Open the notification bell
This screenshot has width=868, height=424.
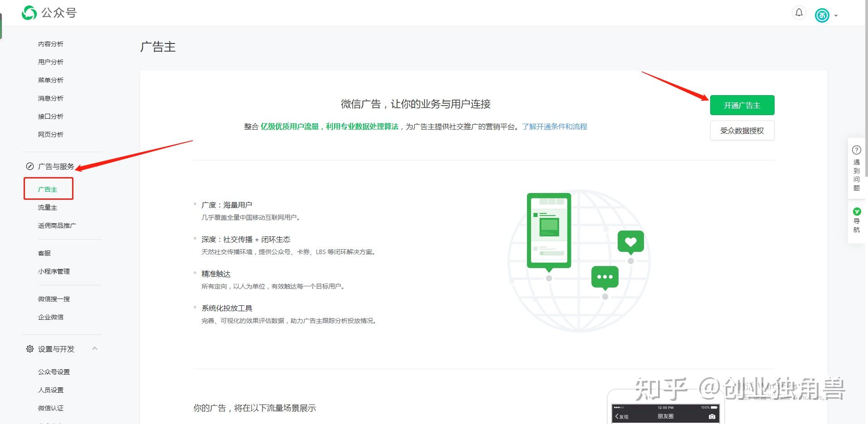(x=799, y=13)
